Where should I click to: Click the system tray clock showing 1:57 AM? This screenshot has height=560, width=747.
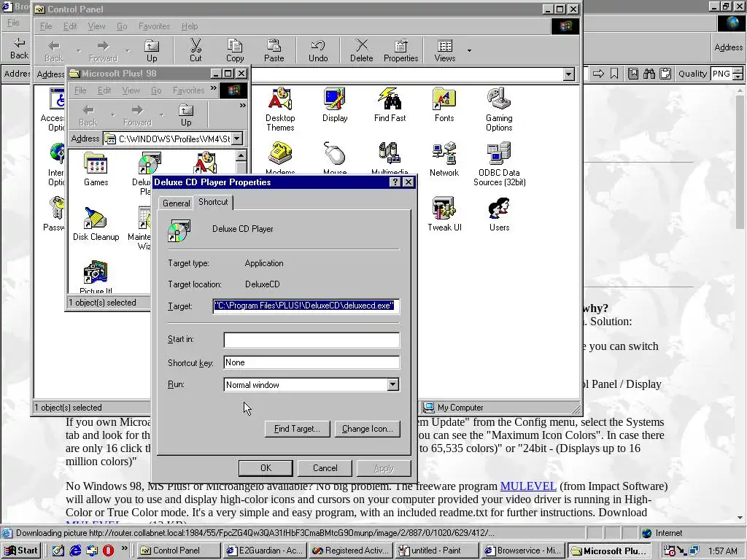(x=723, y=551)
